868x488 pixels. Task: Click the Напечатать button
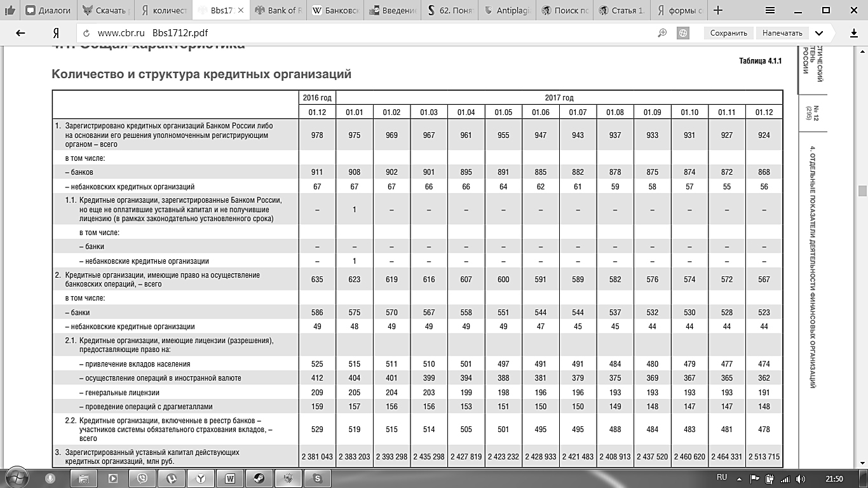point(782,33)
